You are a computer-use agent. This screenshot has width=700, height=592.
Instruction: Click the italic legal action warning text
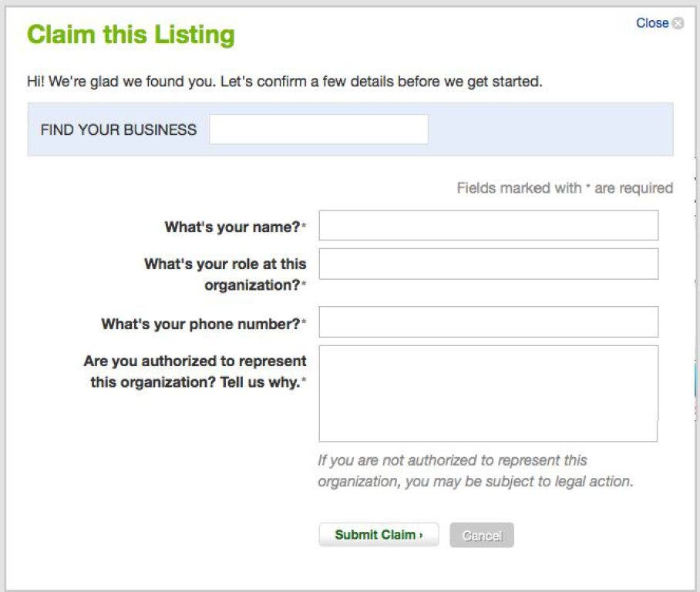pos(475,471)
